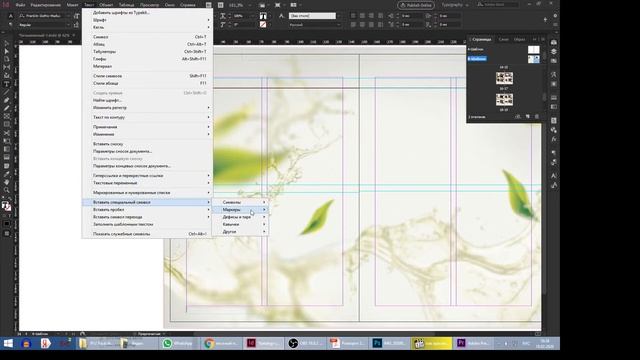The width and height of the screenshot is (640, 360).
Task: Expand the Символы submenu
Action: click(240, 202)
